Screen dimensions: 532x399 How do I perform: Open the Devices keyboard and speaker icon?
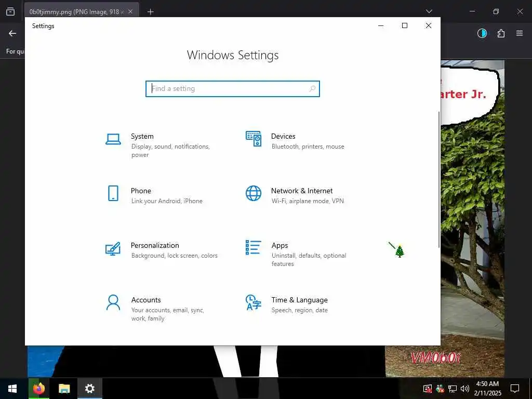coord(254,139)
